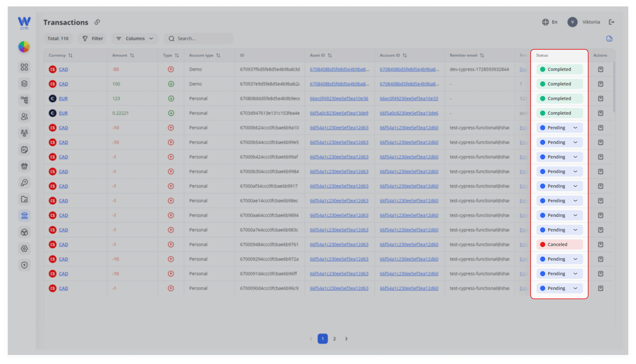This screenshot has height=364, width=636.
Task: Copy link icon beside Transactions title
Action: tap(97, 22)
